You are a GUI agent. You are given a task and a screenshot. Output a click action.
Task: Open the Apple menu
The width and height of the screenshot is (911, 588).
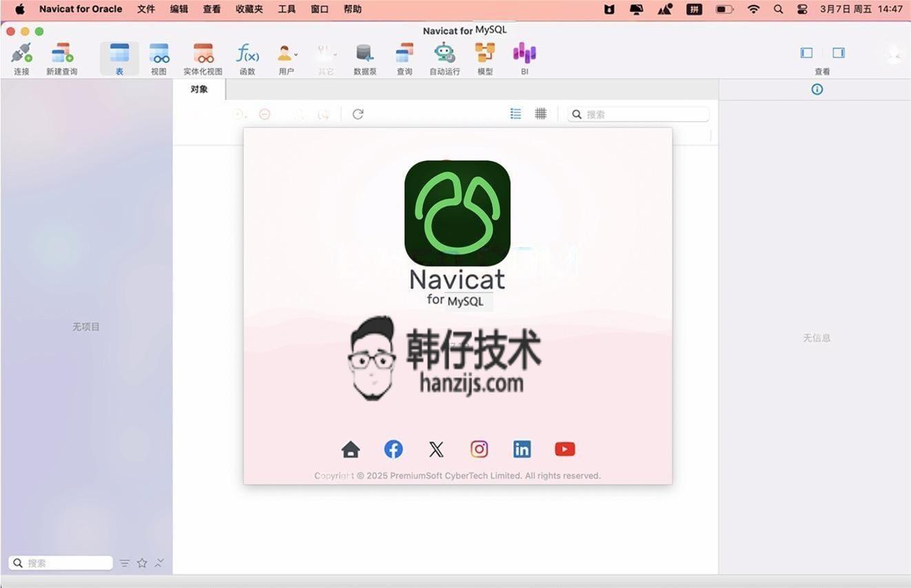tap(20, 10)
